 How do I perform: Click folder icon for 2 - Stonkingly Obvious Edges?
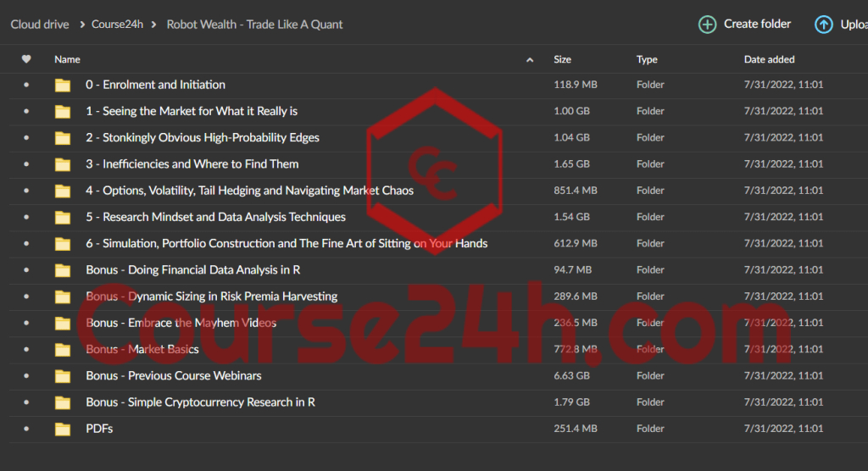click(63, 138)
